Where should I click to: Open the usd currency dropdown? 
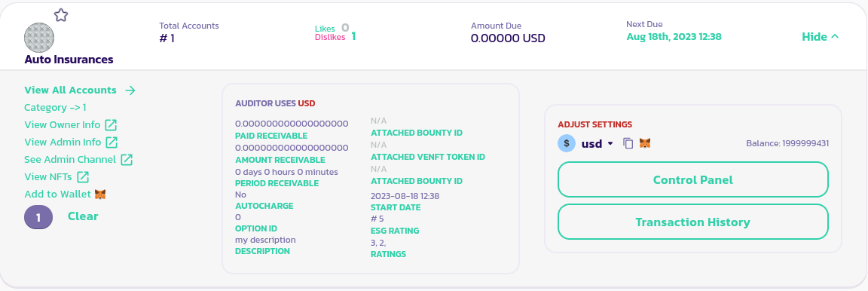coord(598,143)
